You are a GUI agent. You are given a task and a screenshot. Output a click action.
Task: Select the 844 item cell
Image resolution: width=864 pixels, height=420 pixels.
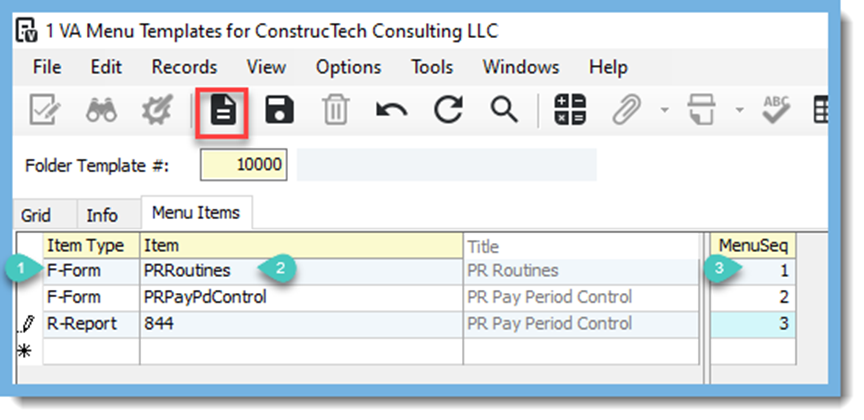click(x=301, y=324)
